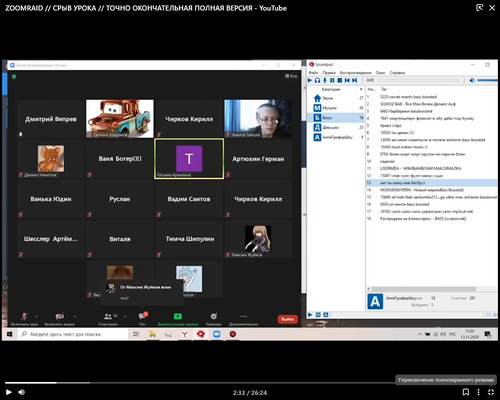Select the Басы category
The image size is (500, 400).
pyautogui.click(x=336, y=118)
